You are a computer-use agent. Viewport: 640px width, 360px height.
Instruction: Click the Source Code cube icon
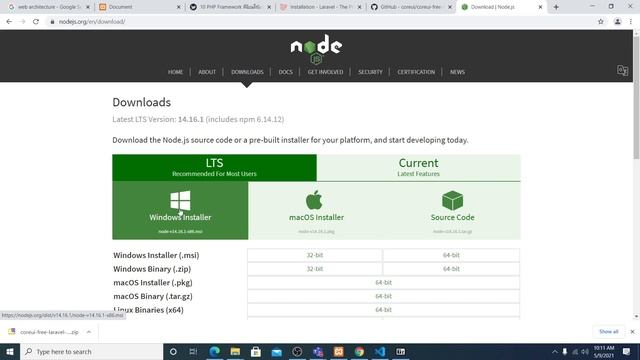pyautogui.click(x=452, y=200)
